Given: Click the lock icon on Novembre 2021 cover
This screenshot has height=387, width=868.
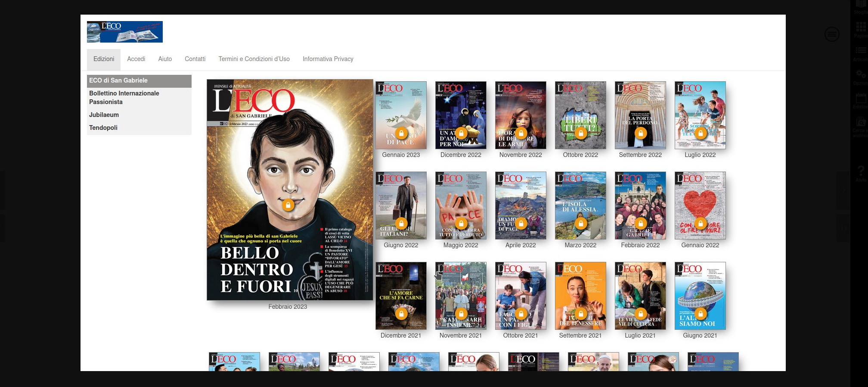Looking at the screenshot, I should click(461, 313).
